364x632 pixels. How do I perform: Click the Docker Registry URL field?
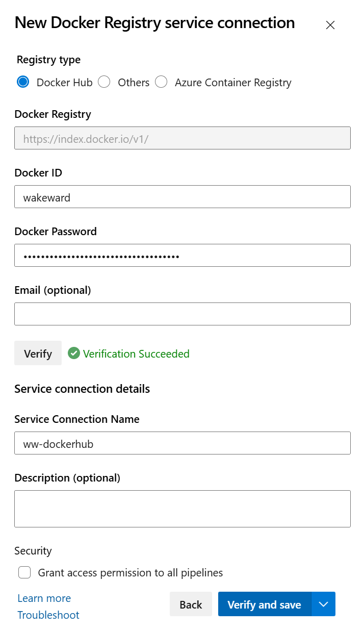(182, 138)
